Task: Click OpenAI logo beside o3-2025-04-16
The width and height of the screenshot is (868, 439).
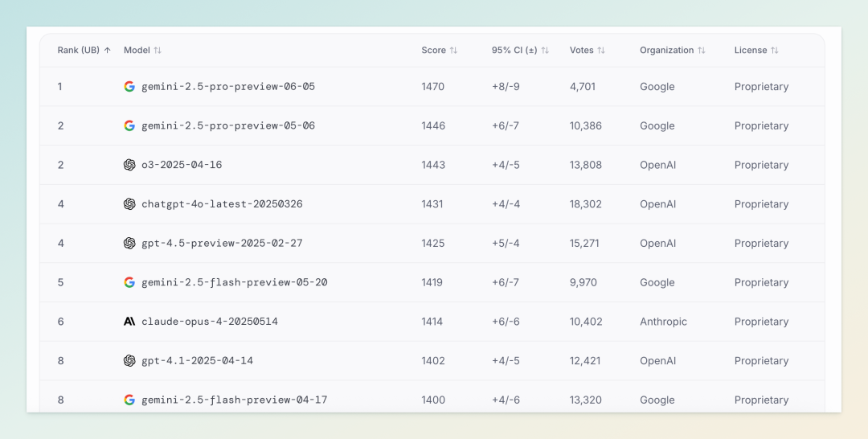Action: [x=129, y=165]
